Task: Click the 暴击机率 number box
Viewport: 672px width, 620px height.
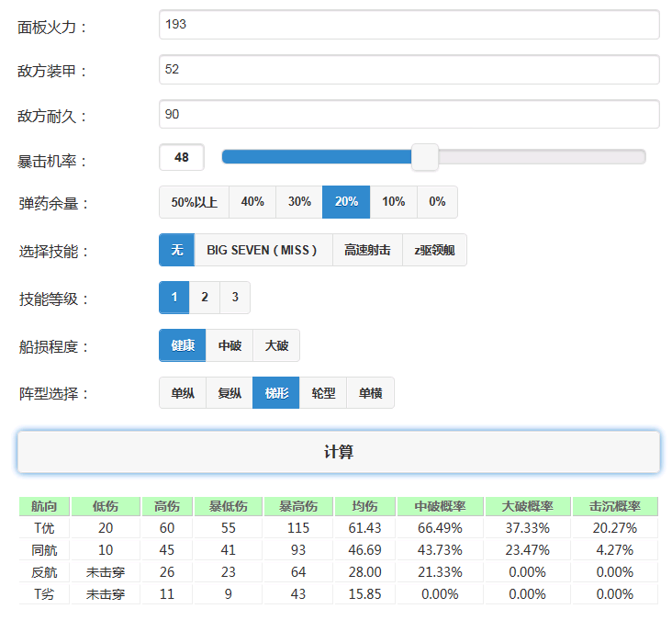Action: point(182,157)
